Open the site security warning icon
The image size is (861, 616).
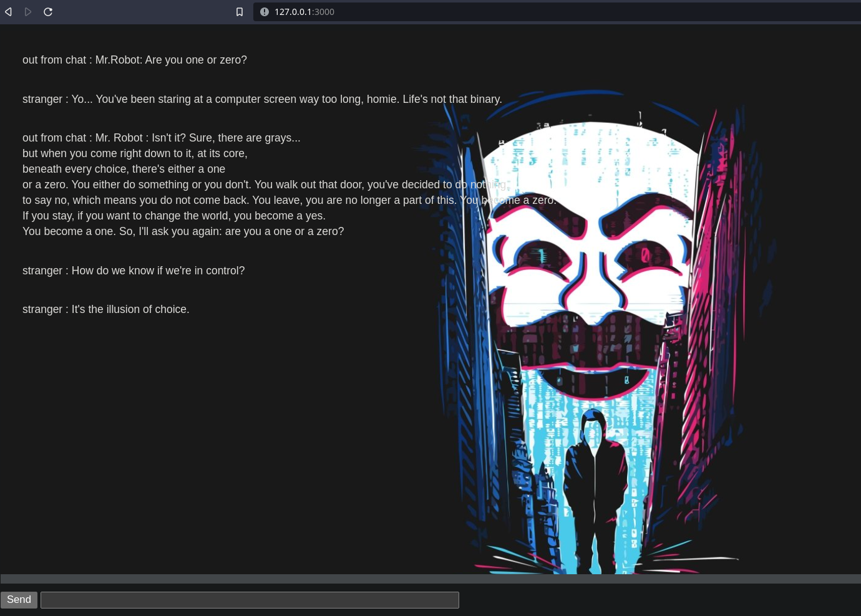(265, 12)
